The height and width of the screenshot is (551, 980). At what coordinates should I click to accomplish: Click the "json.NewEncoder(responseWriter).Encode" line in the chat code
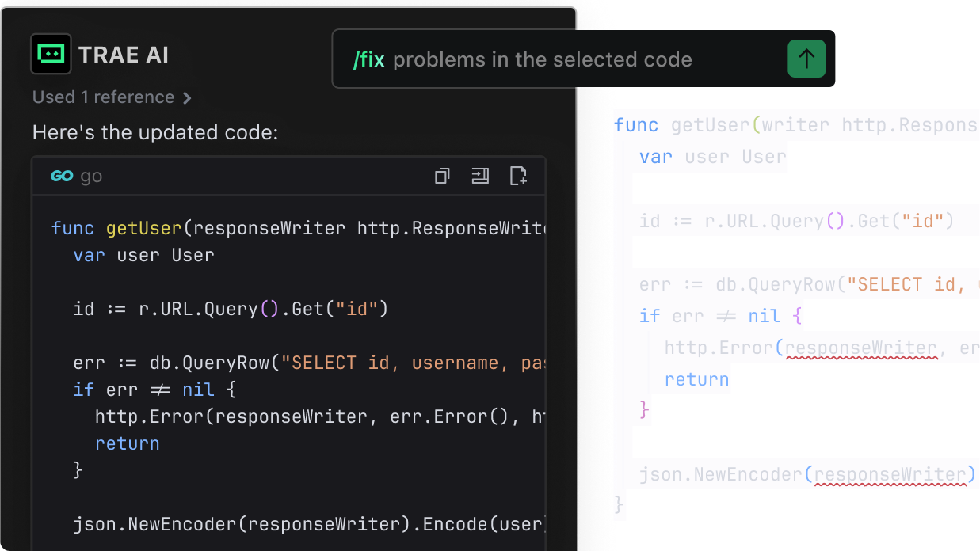click(310, 524)
